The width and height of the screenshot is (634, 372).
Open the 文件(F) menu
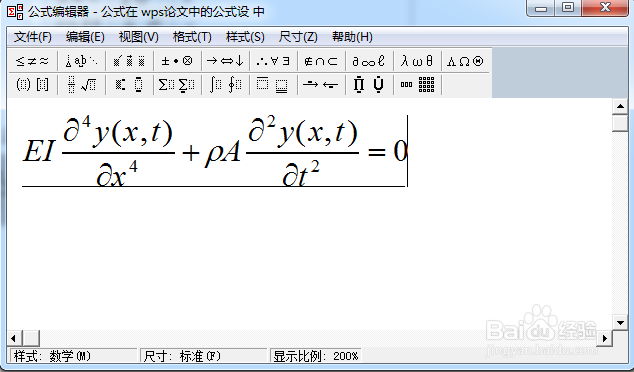[x=33, y=37]
